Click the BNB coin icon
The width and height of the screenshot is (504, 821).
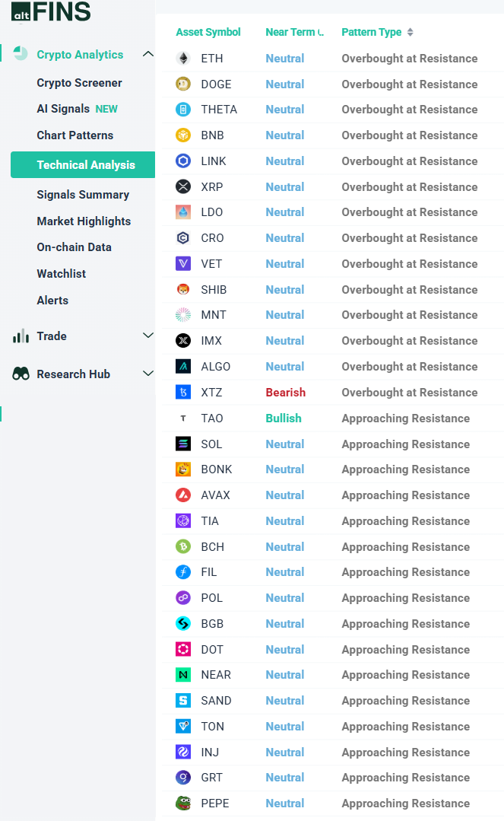pyautogui.click(x=183, y=135)
